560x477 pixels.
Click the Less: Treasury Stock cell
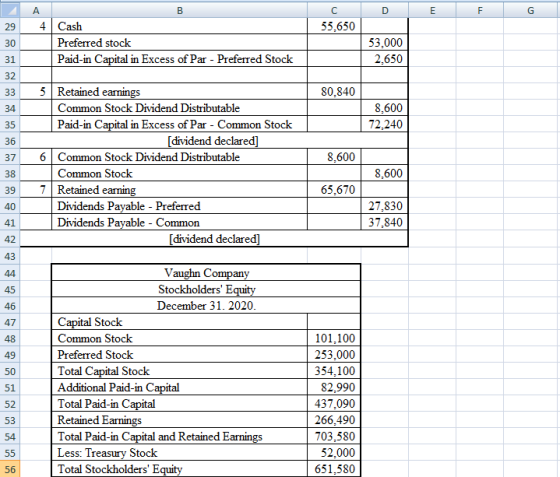click(x=180, y=453)
